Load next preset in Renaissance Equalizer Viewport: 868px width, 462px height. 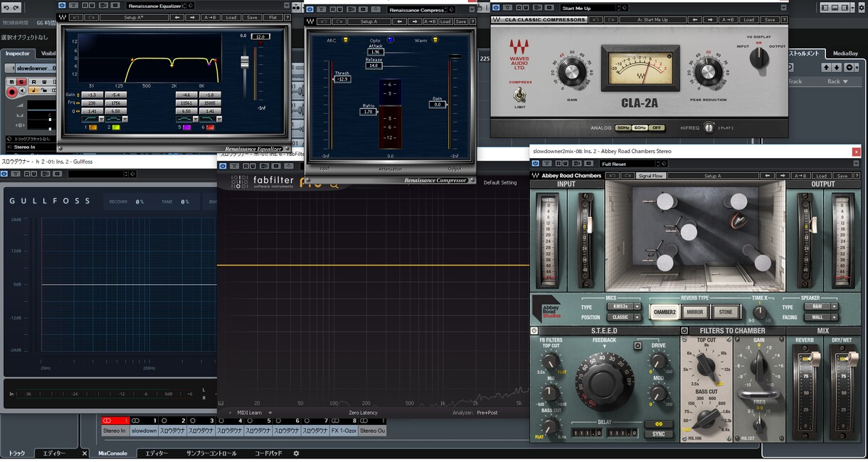click(x=192, y=17)
